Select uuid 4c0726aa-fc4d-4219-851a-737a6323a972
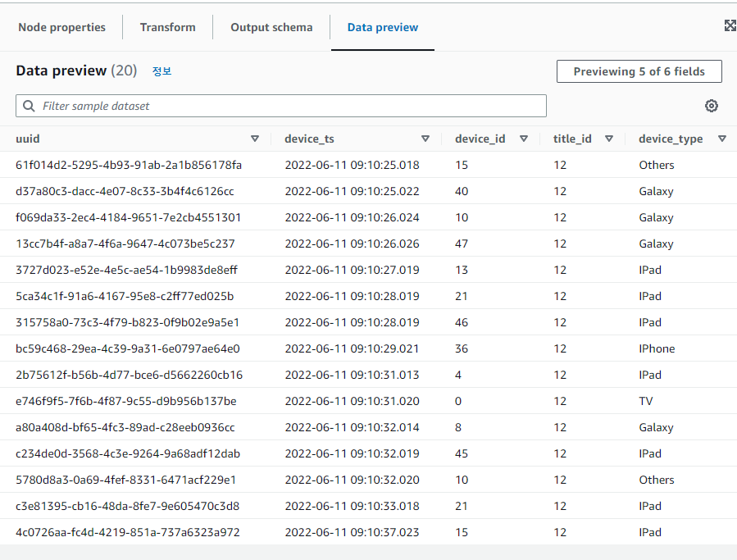The width and height of the screenshot is (737, 560). tap(127, 532)
